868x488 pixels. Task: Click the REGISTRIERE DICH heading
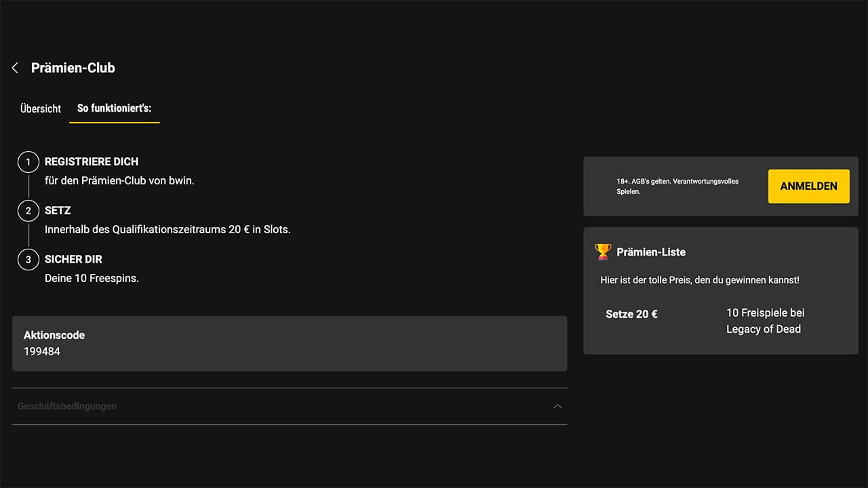pos(92,162)
